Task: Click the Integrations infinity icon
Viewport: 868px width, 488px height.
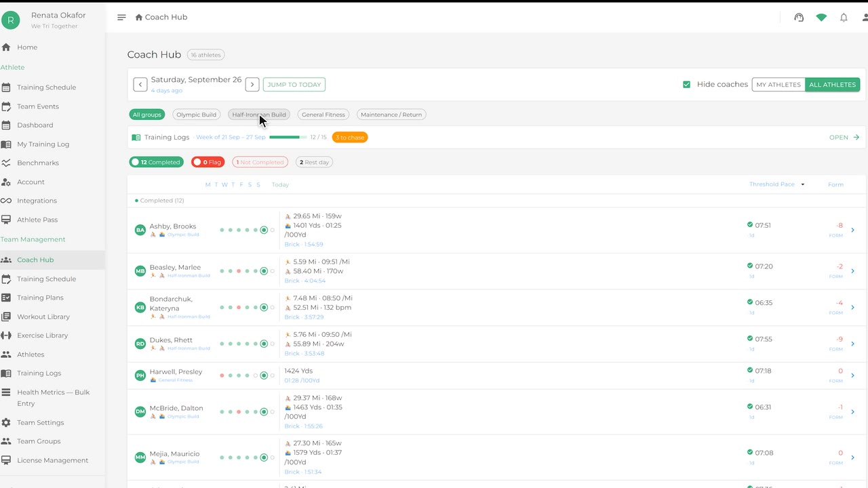Action: 6,201
